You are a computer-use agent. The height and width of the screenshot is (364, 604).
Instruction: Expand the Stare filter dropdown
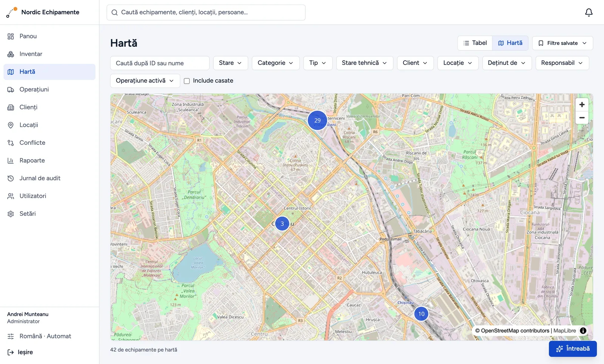[230, 63]
